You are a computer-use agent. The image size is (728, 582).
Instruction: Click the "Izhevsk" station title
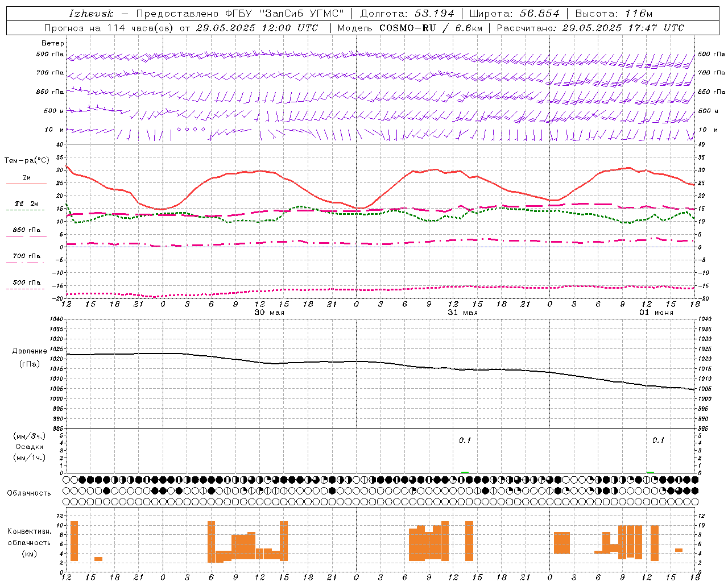[x=91, y=14]
